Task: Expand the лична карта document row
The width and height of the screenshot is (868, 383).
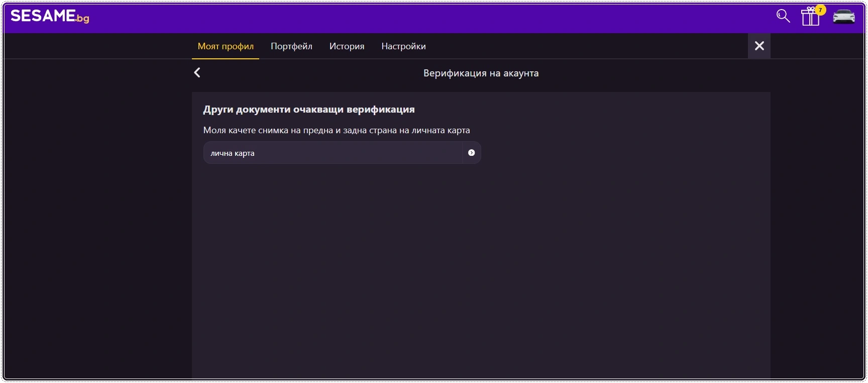Action: pyautogui.click(x=342, y=153)
